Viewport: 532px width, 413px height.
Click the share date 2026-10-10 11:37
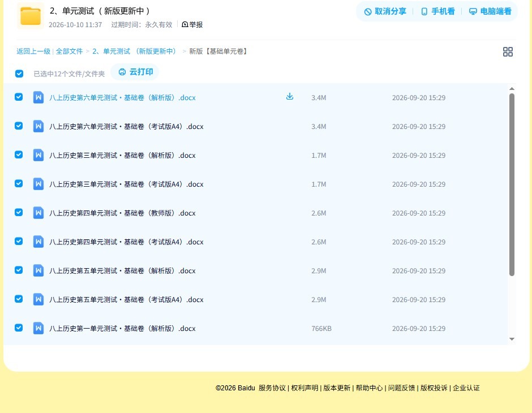click(x=75, y=25)
